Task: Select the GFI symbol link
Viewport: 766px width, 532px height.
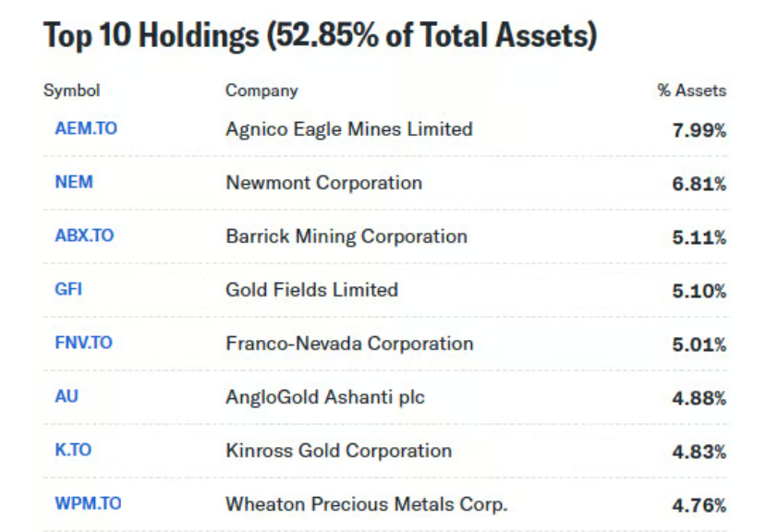Action: [x=68, y=289]
